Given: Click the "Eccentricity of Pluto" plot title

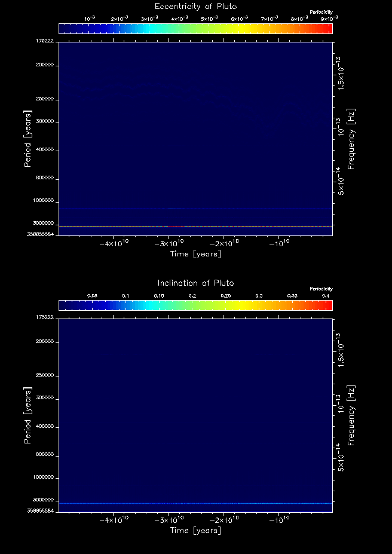Looking at the screenshot, I should point(195,7).
